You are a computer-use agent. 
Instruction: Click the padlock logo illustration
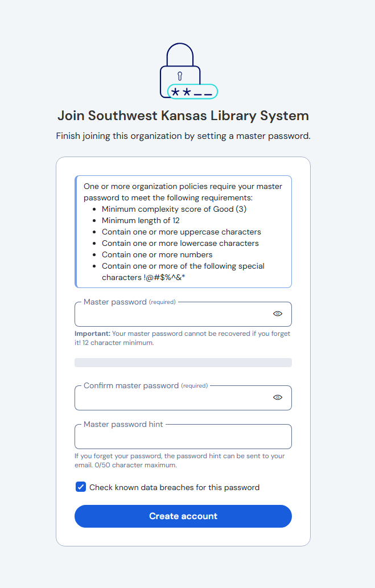pos(188,71)
